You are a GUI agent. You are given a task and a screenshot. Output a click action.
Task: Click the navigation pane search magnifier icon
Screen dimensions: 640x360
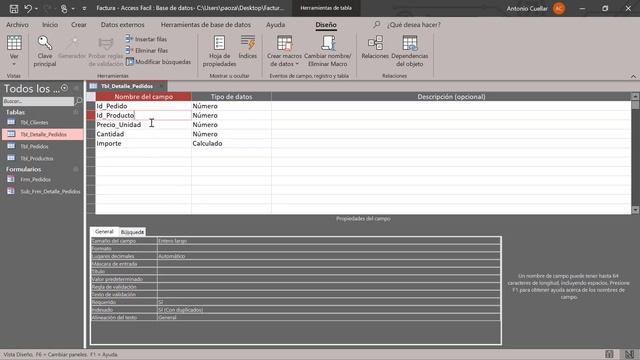coord(79,101)
